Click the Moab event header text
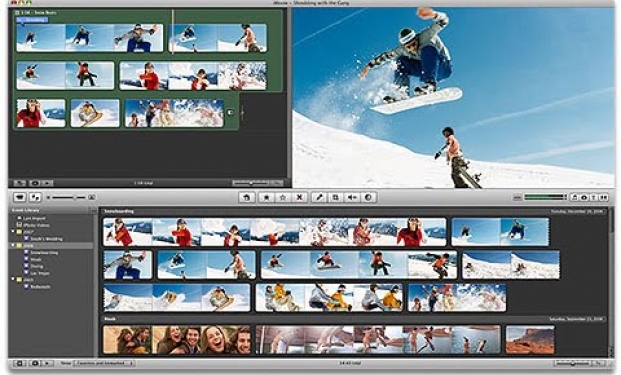The height and width of the screenshot is (375, 621). 110,318
